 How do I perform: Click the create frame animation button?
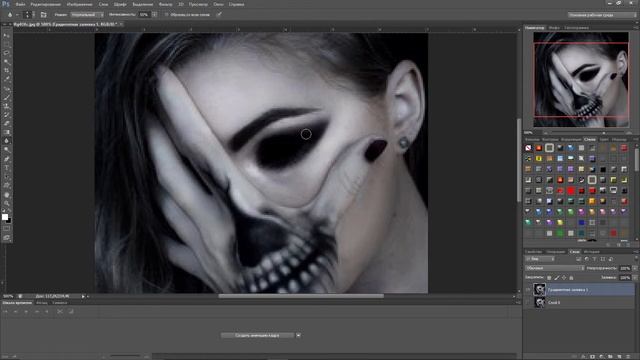pos(257,336)
